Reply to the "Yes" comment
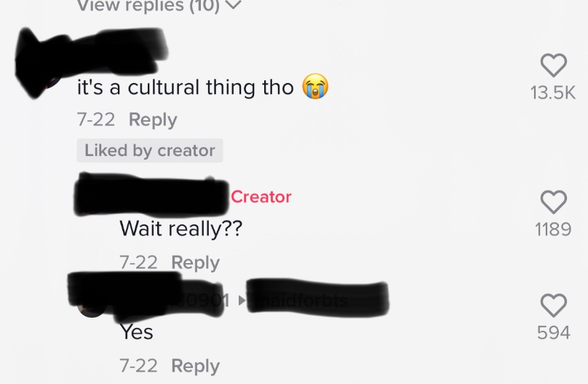This screenshot has height=384, width=588. (195, 366)
